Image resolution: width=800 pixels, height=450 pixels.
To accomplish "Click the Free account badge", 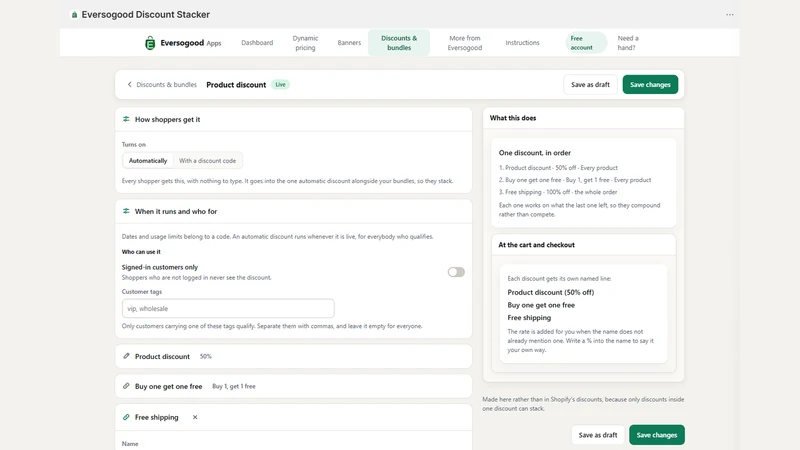I will [586, 43].
